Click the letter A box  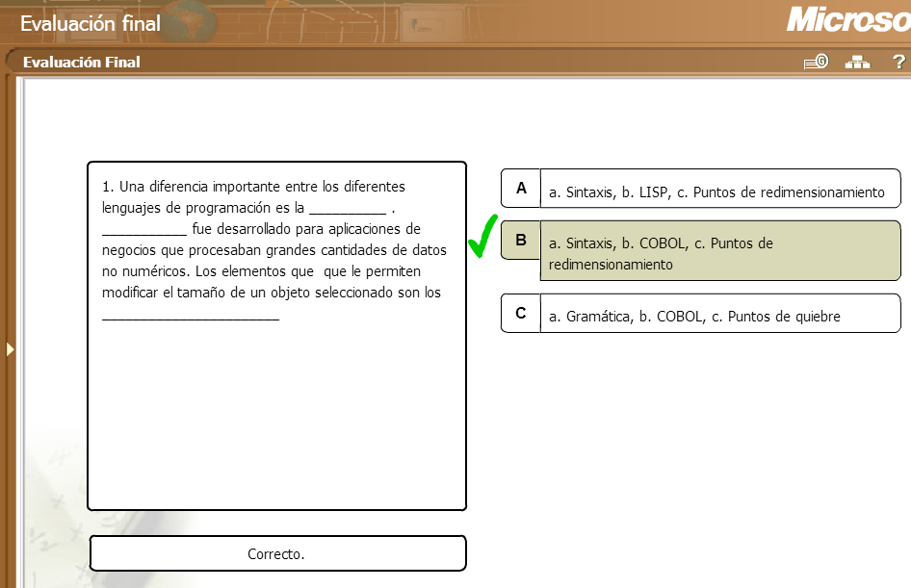(x=520, y=189)
